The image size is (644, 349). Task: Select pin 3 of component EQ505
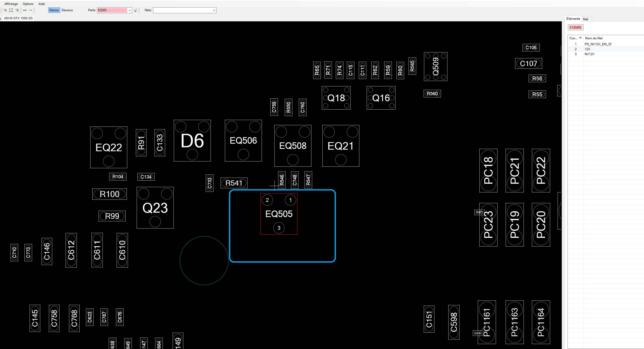click(279, 228)
